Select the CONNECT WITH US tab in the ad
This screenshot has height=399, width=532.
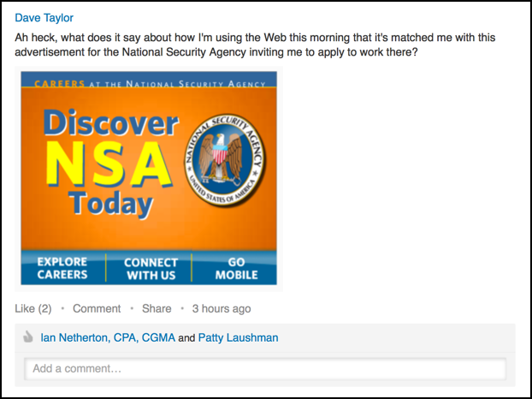click(151, 268)
